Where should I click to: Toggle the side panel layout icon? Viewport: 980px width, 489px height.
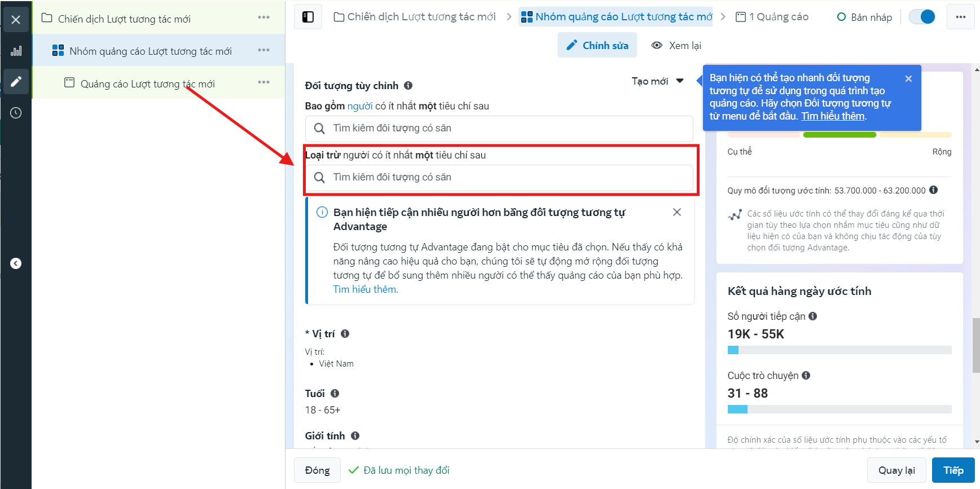click(308, 17)
